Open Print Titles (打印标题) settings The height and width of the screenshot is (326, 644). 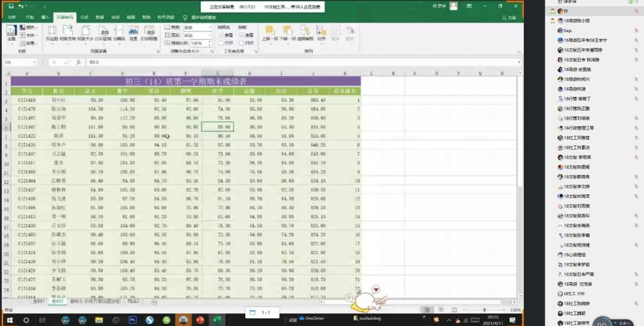pyautogui.click(x=150, y=32)
